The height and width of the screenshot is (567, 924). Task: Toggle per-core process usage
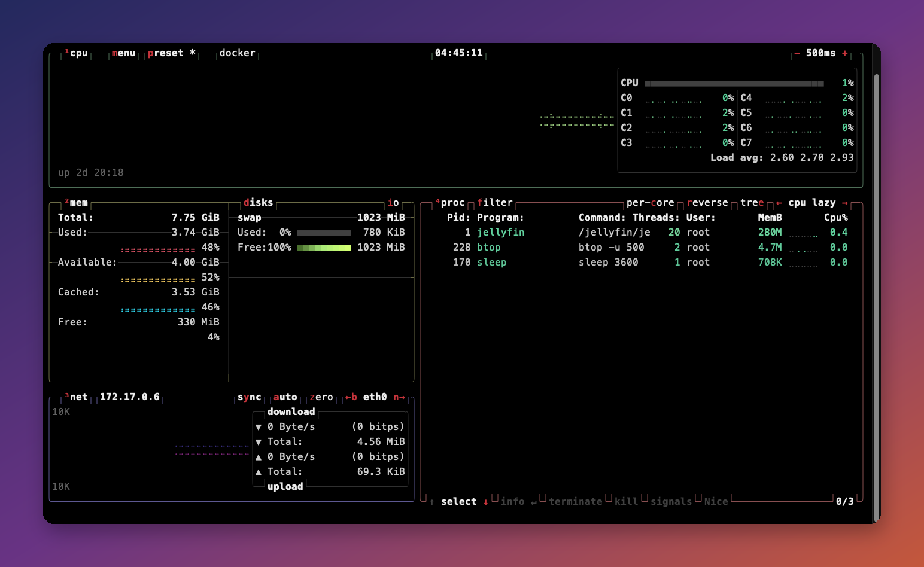[x=651, y=203]
